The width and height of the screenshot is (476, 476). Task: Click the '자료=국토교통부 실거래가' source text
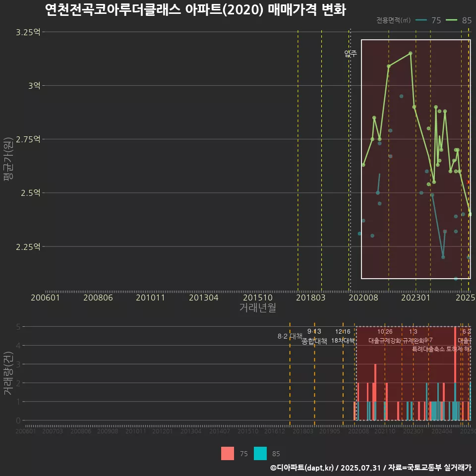[x=429, y=468]
